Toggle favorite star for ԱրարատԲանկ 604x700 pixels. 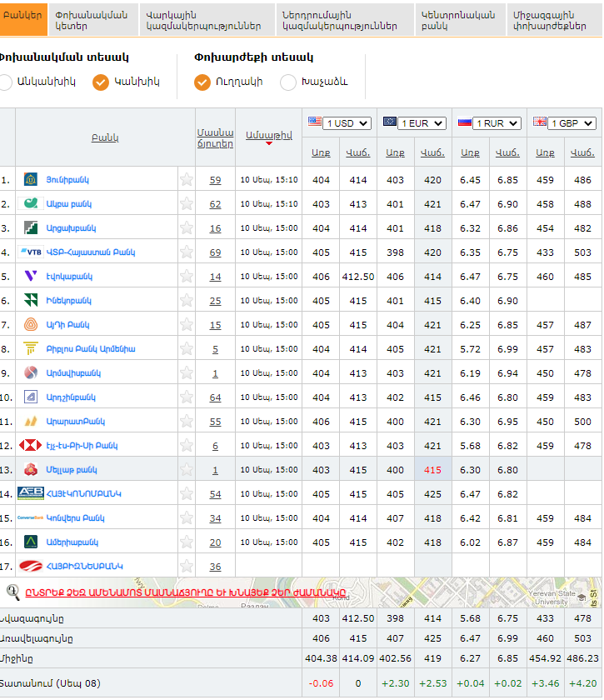pyautogui.click(x=187, y=421)
